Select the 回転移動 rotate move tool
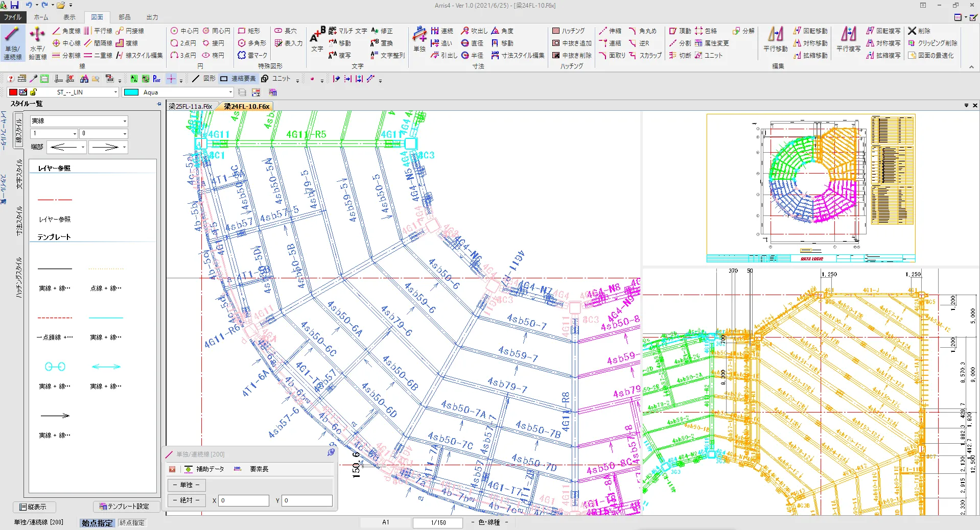This screenshot has width=980, height=530. coord(810,31)
